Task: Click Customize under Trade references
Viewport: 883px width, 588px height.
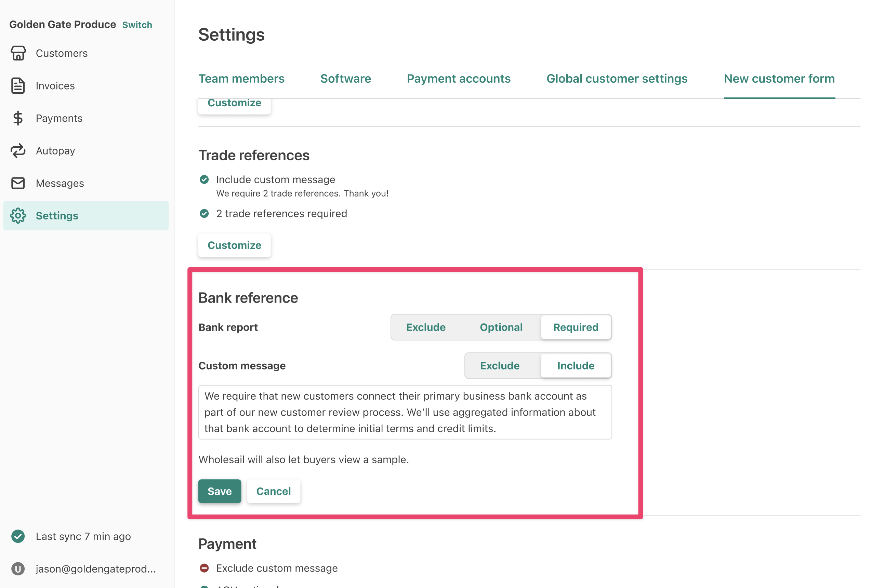Action: [x=234, y=245]
